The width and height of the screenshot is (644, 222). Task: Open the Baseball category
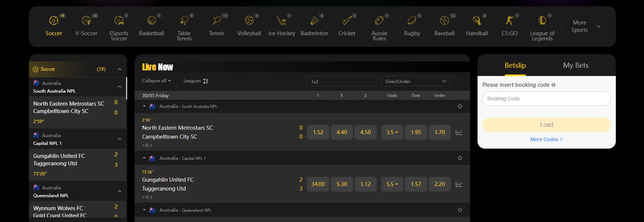445,20
